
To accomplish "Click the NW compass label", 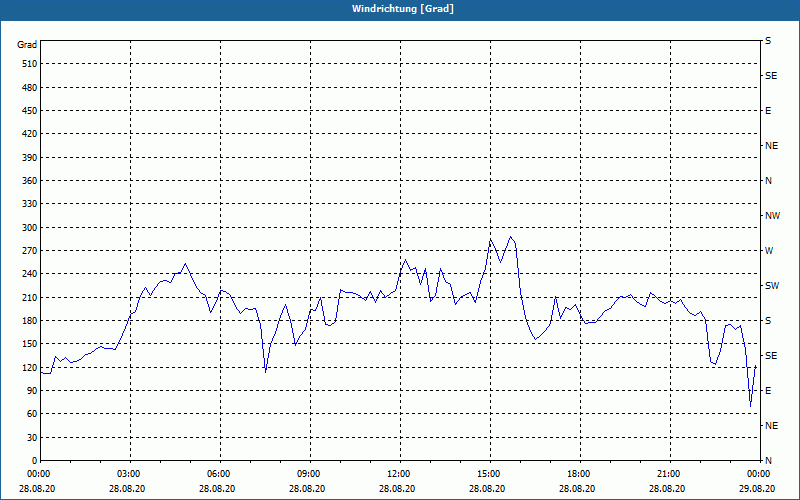I will pyautogui.click(x=772, y=216).
